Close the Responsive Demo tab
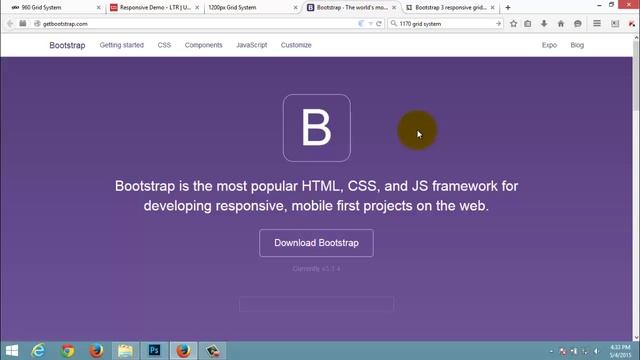Viewport: 640px width, 360px height. (197, 7)
